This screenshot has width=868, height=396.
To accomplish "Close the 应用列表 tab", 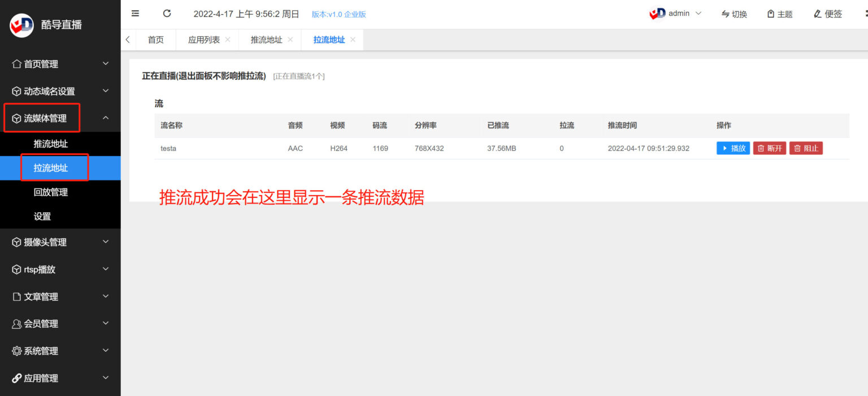I will pos(228,40).
